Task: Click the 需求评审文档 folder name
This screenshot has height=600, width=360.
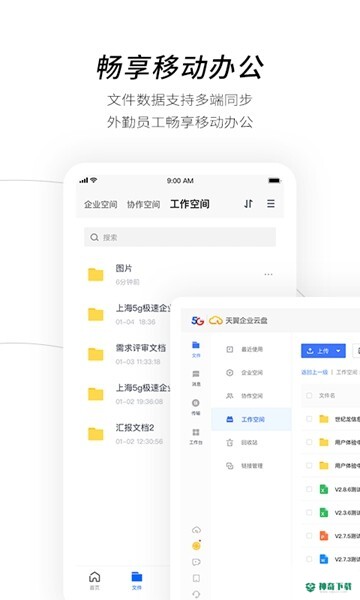Action: 141,348
